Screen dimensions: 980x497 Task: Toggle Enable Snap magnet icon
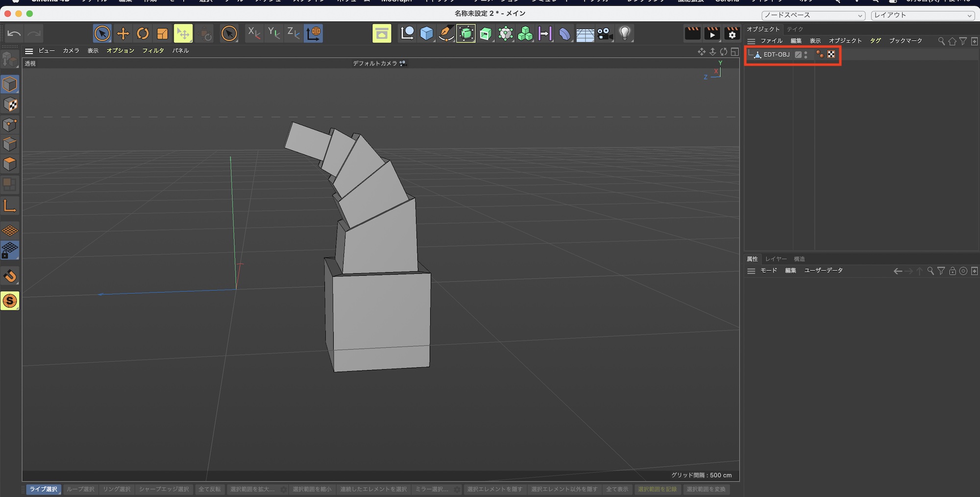click(x=10, y=276)
